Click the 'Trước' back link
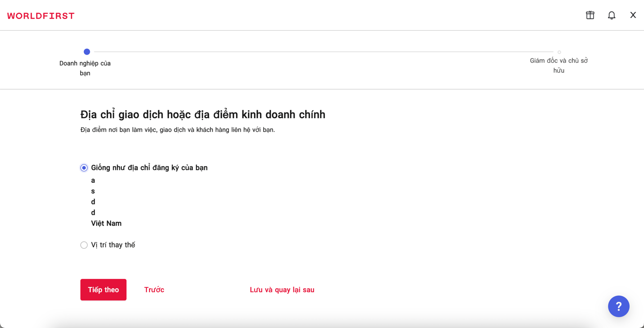Screen dimensions: 644x328 [154, 290]
